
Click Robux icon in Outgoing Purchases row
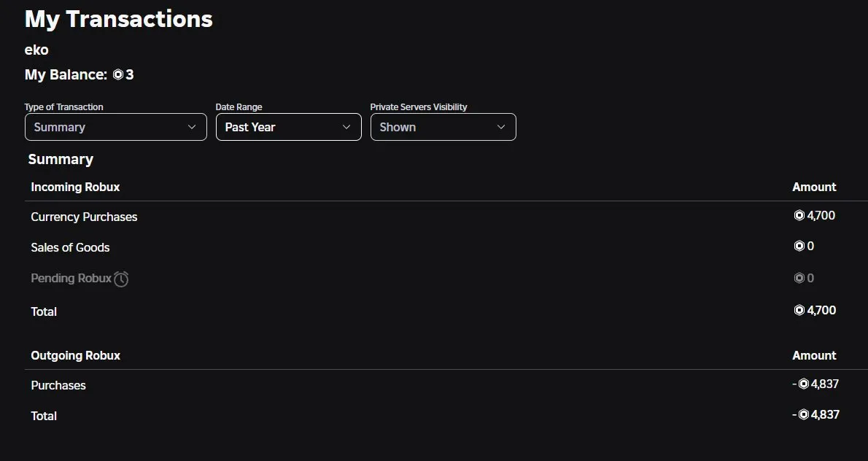804,384
